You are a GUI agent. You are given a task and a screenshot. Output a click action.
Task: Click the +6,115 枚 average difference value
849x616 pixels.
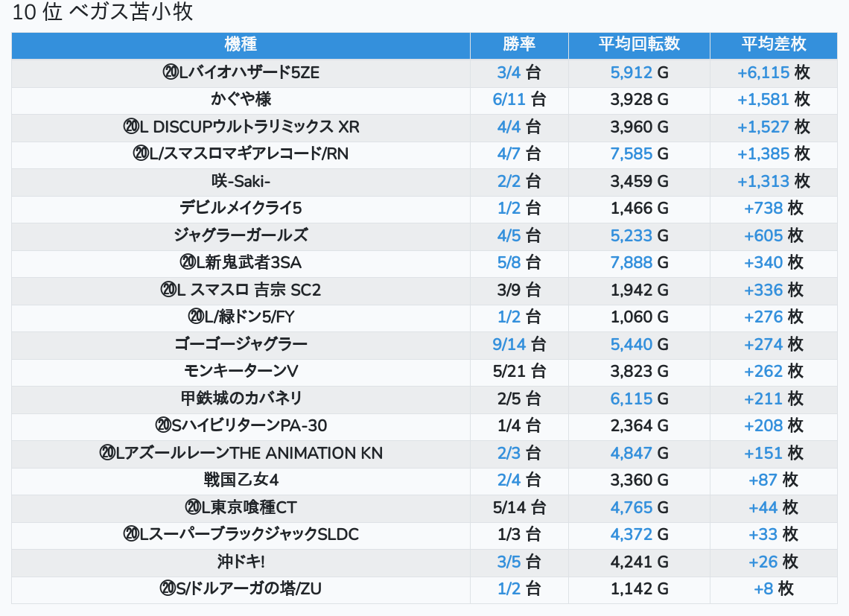(773, 72)
